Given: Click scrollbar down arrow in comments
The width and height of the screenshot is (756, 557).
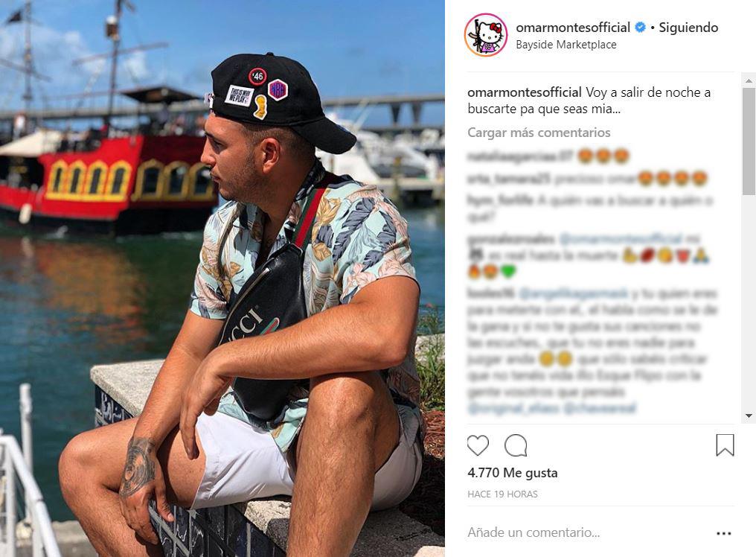Looking at the screenshot, I should tap(749, 416).
